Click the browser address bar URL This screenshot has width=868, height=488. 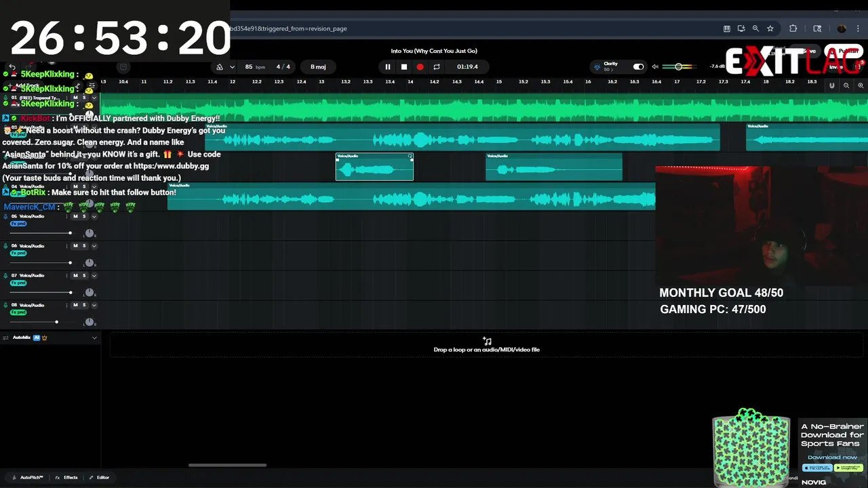[x=288, y=28]
